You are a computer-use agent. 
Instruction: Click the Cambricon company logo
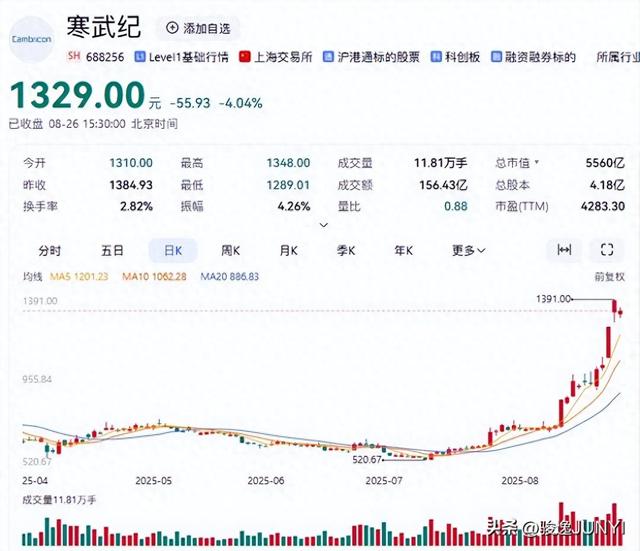tap(31, 39)
